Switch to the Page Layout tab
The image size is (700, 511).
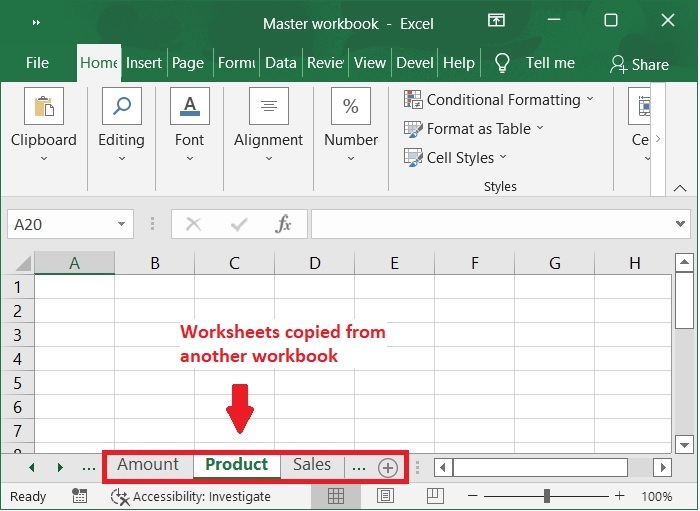click(x=188, y=63)
